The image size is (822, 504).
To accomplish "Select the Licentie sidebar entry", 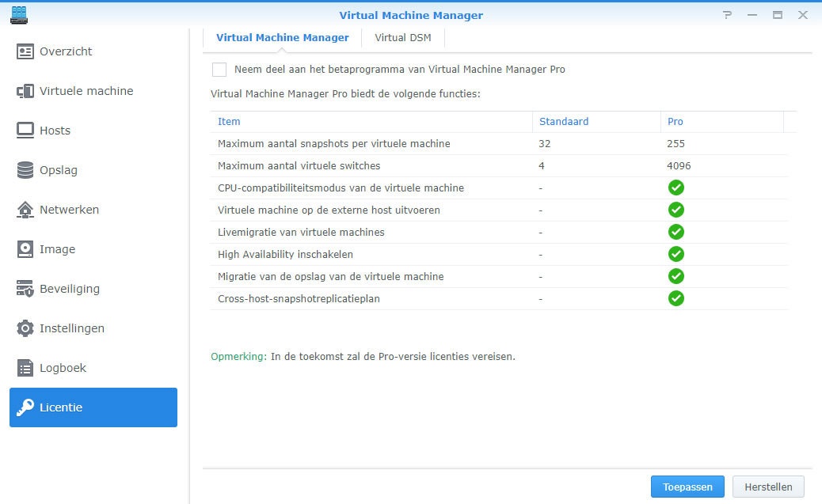I will (93, 407).
